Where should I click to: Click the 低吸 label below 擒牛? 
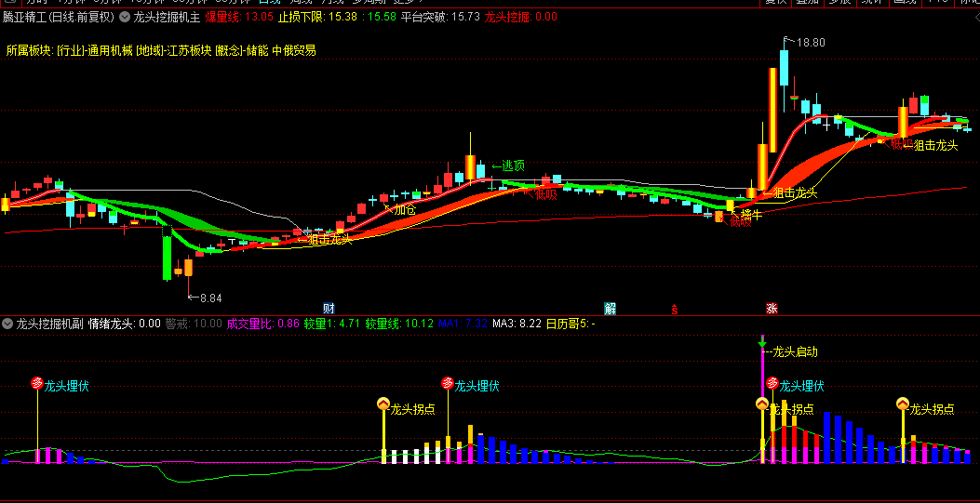pyautogui.click(x=739, y=221)
